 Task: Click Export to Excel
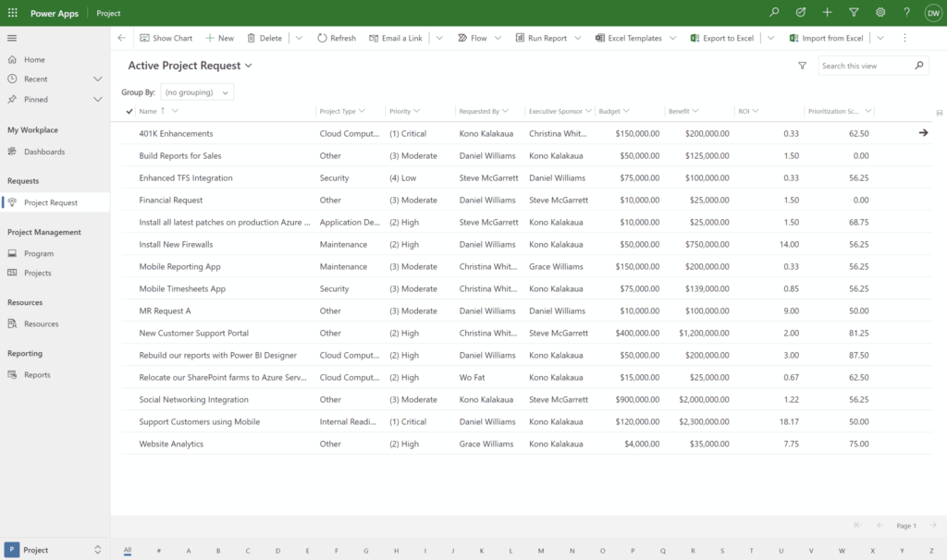pos(722,38)
